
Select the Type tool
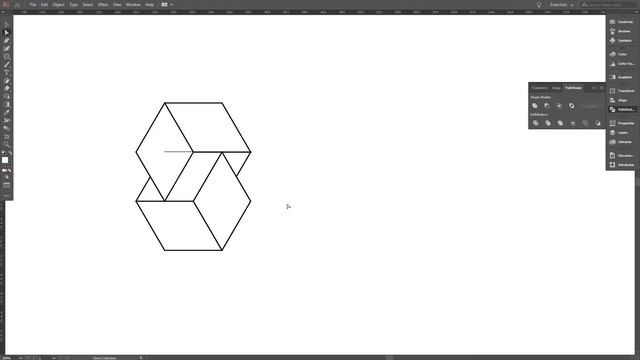(x=7, y=73)
